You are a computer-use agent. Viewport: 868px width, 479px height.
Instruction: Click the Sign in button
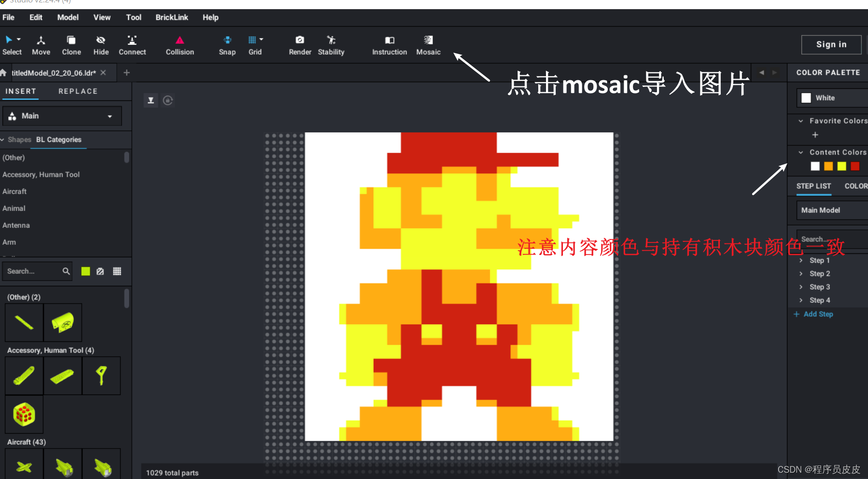831,44
